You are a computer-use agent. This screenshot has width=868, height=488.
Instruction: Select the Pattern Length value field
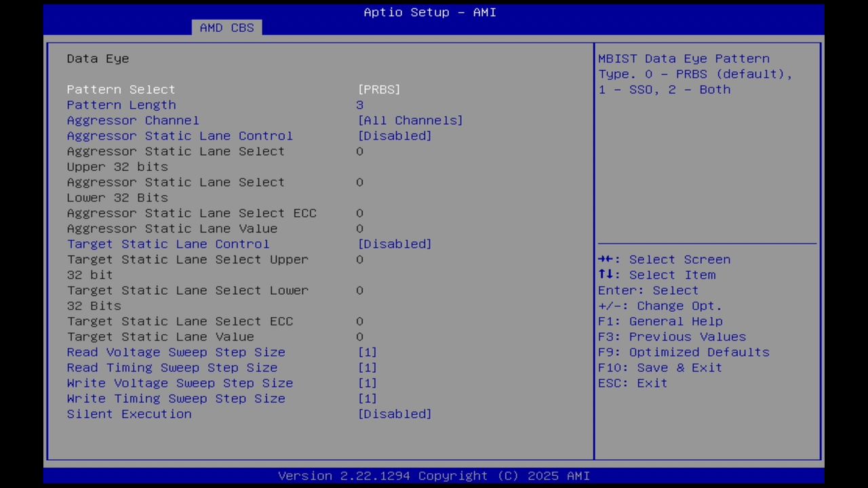(360, 104)
